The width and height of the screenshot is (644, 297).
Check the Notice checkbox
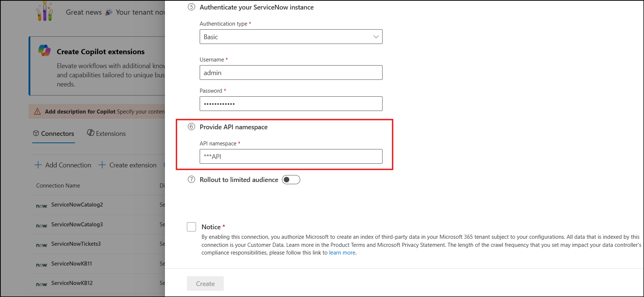click(191, 227)
